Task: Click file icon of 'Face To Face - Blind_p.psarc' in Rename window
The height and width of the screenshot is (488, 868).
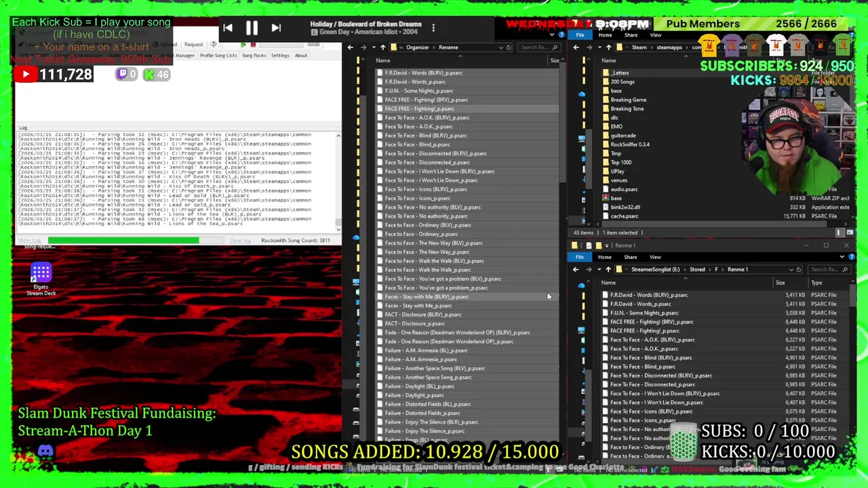Action: 380,144
